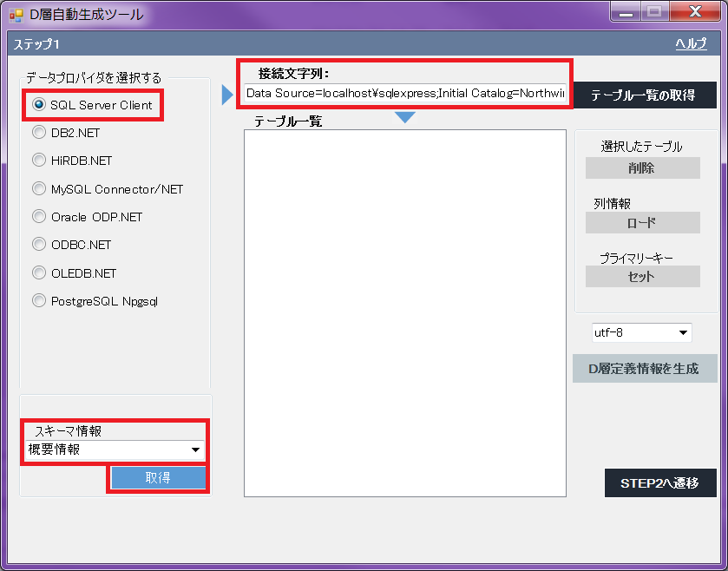728x571 pixels.
Task: Select the ODBC.NET radio button
Action: point(39,245)
